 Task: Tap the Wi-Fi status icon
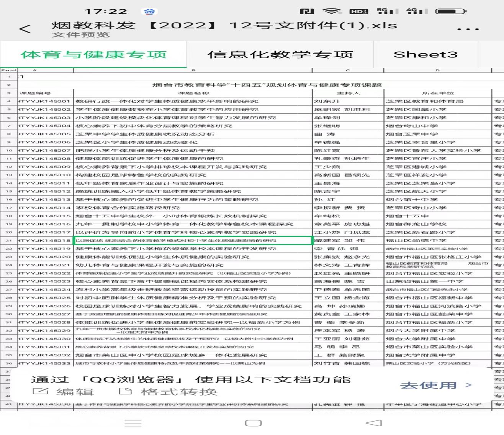coord(332,11)
